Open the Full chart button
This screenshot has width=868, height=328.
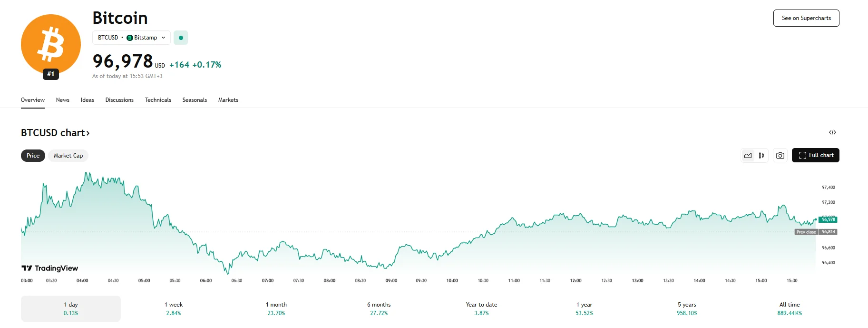pos(815,156)
